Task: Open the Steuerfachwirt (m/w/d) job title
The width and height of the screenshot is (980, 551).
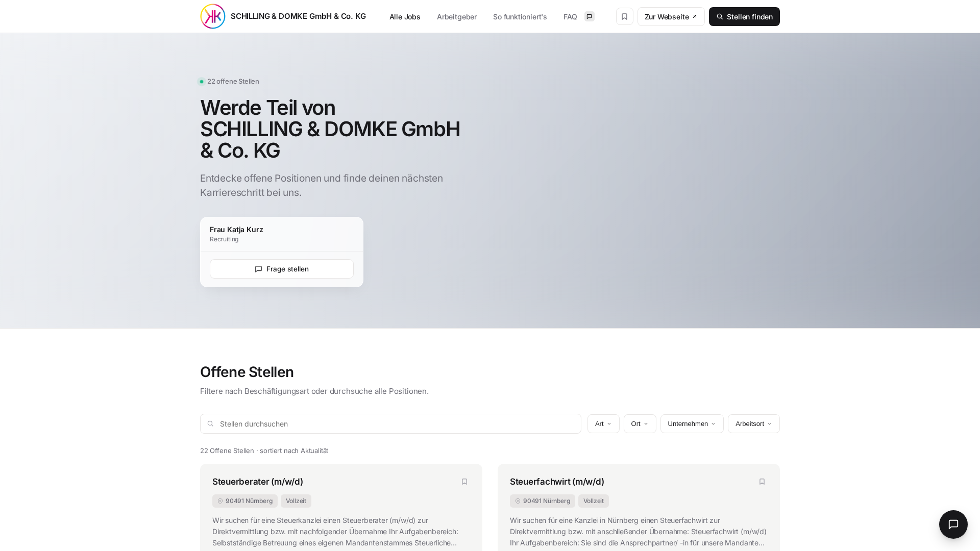Action: [557, 482]
